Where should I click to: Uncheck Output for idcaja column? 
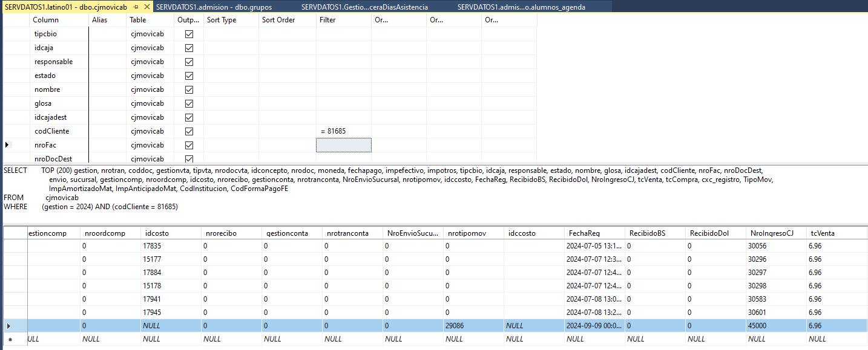[189, 48]
